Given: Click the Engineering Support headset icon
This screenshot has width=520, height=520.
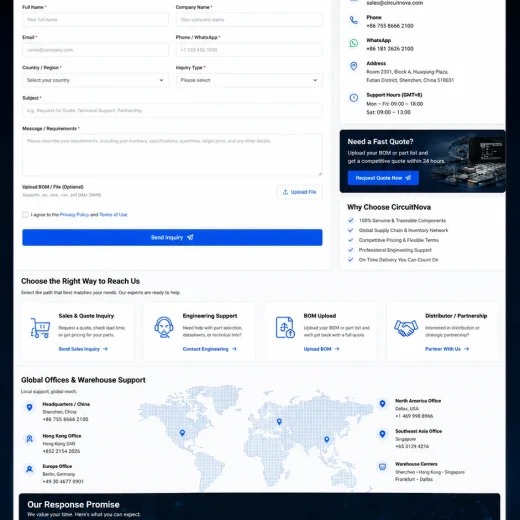Looking at the screenshot, I should (x=164, y=327).
